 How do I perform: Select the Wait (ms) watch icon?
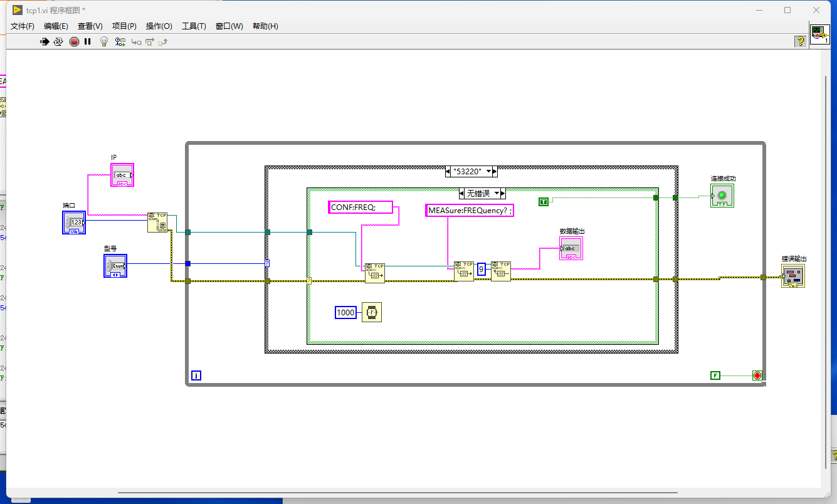tap(372, 312)
